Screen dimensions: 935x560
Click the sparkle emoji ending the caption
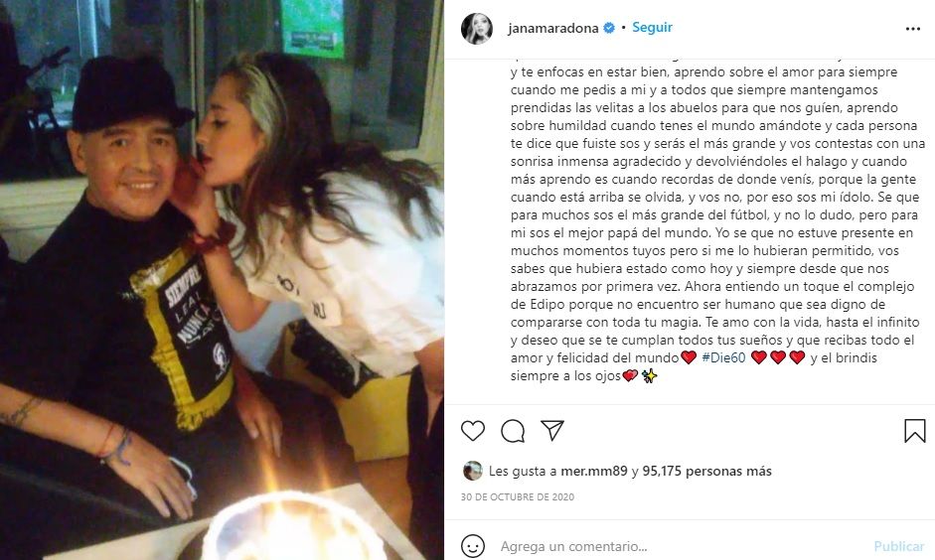point(650,376)
